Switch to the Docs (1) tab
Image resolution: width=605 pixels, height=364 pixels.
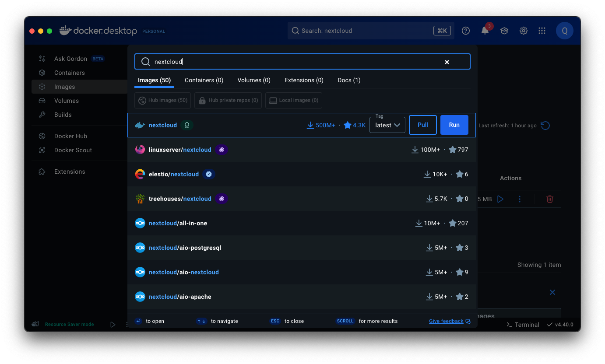pyautogui.click(x=349, y=80)
